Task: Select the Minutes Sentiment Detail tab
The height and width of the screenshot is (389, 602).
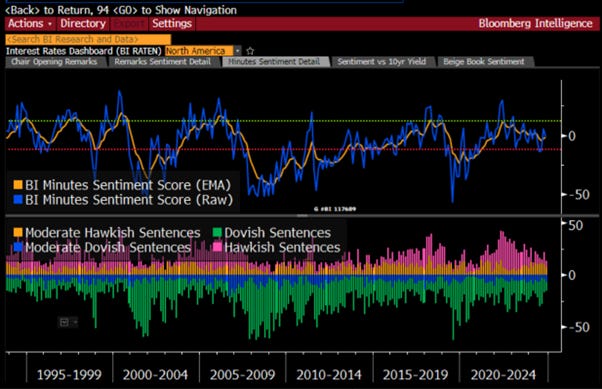Action: [x=274, y=62]
